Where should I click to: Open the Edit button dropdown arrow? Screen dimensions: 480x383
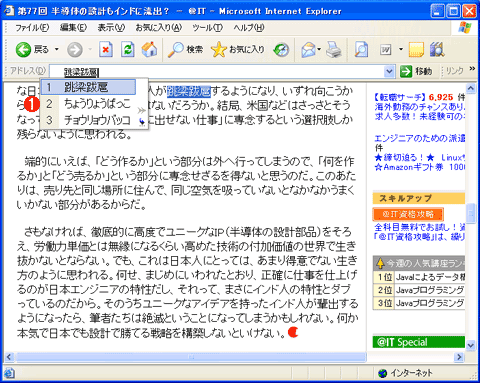pos(401,50)
